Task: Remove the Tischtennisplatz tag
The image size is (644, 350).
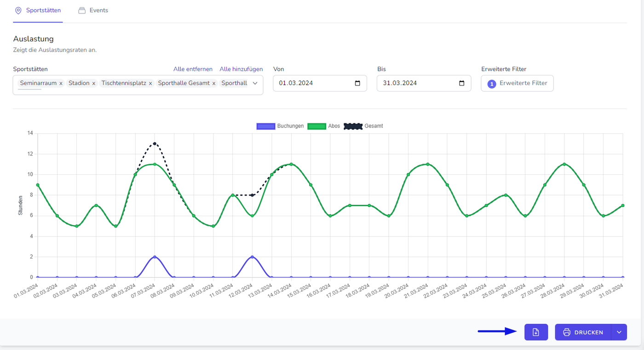Action: (x=150, y=83)
